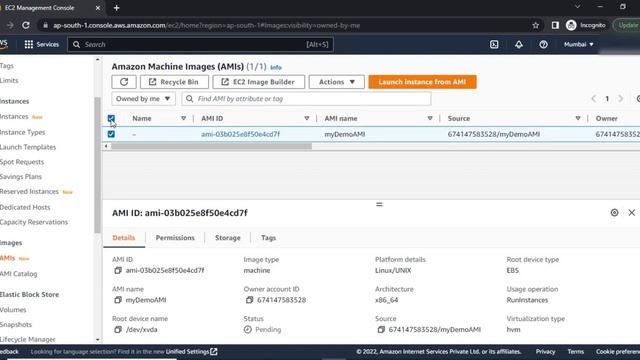This screenshot has height=360, width=640.
Task: Click the site lock icon
Action: pyautogui.click(x=46, y=25)
